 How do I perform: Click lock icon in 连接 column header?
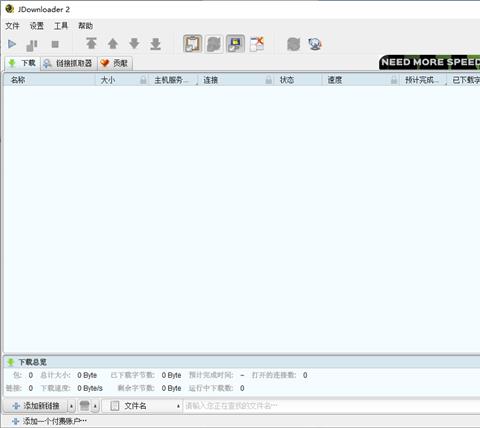point(268,80)
